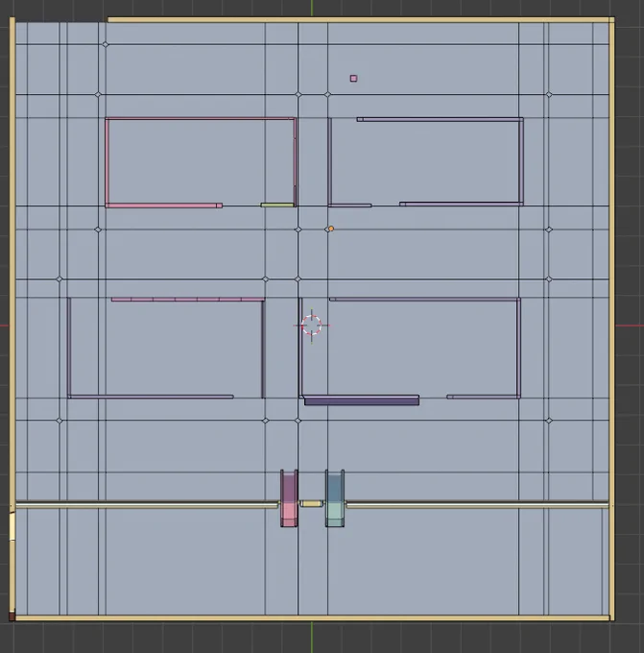The height and width of the screenshot is (653, 644).
Task: Select the small yellow bar between door panels
Action: pyautogui.click(x=311, y=504)
